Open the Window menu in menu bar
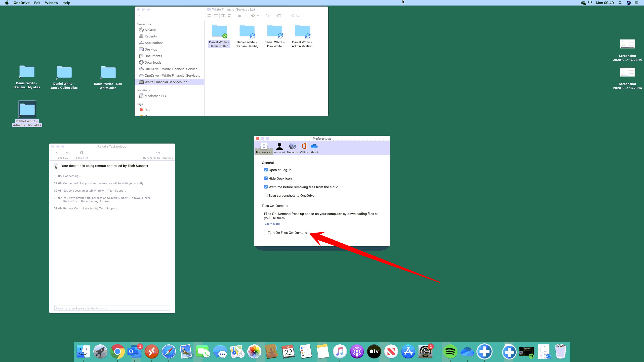644x362 pixels. 51,3
